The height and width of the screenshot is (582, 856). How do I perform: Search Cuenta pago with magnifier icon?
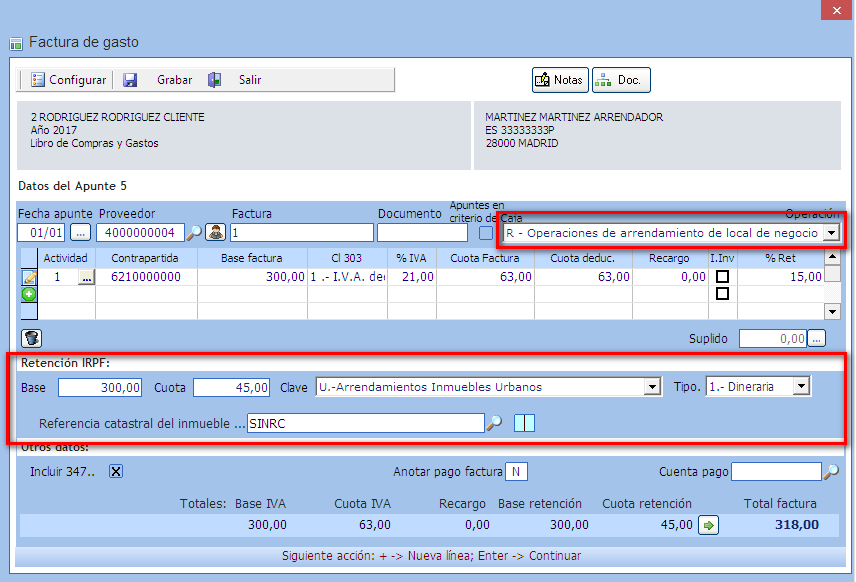831,472
